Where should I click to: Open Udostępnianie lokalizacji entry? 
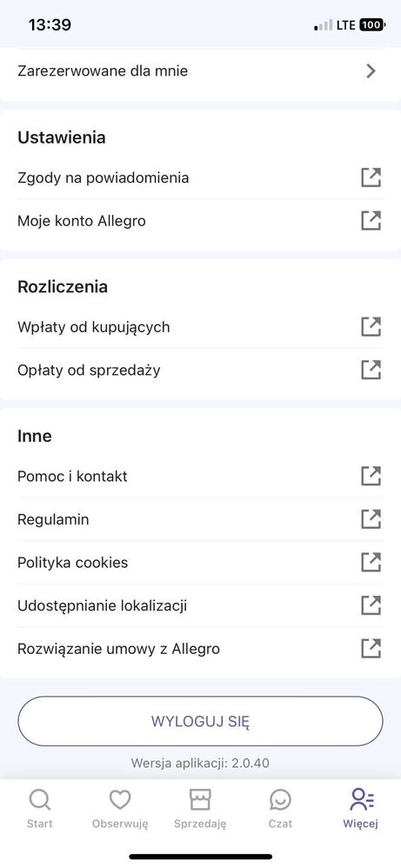click(200, 605)
